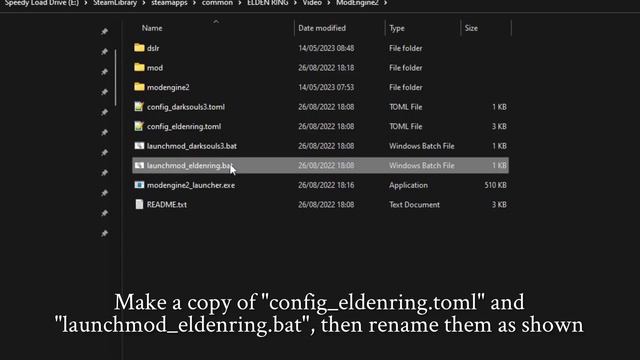Expand chevron after Speedy Load Drive breadcrumb
This screenshot has height=360, width=640.
point(86,3)
